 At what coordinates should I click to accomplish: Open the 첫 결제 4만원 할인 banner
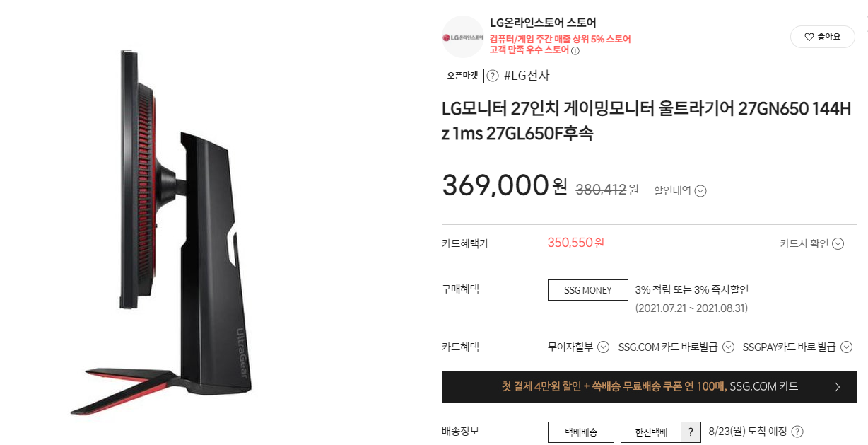tap(649, 387)
